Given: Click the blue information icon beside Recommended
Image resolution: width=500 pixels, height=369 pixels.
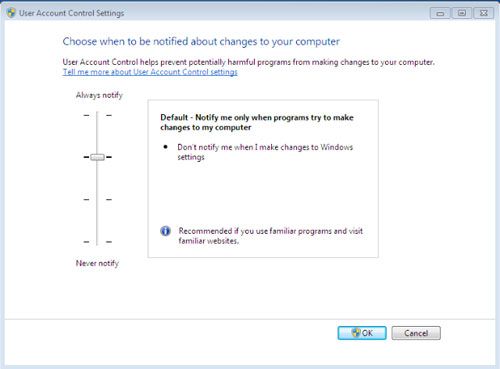Looking at the screenshot, I should pos(165,231).
